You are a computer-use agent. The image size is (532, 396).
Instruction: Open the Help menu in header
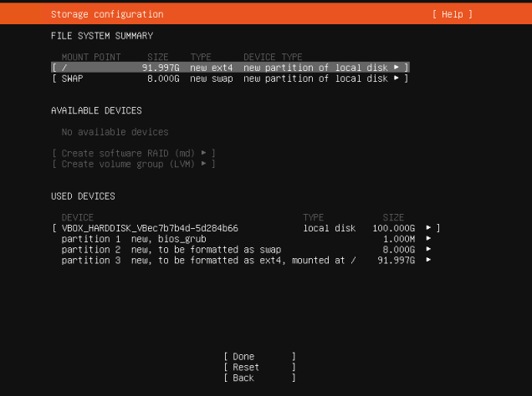(453, 14)
